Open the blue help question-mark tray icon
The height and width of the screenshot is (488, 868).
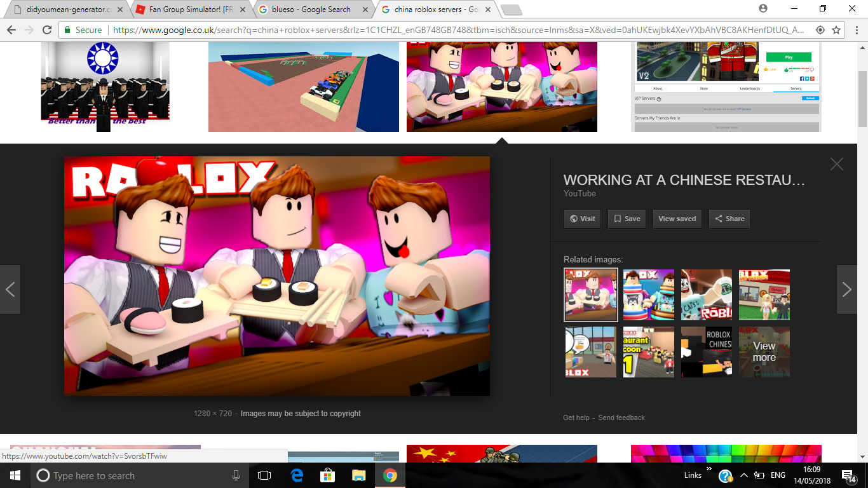pyautogui.click(x=726, y=476)
